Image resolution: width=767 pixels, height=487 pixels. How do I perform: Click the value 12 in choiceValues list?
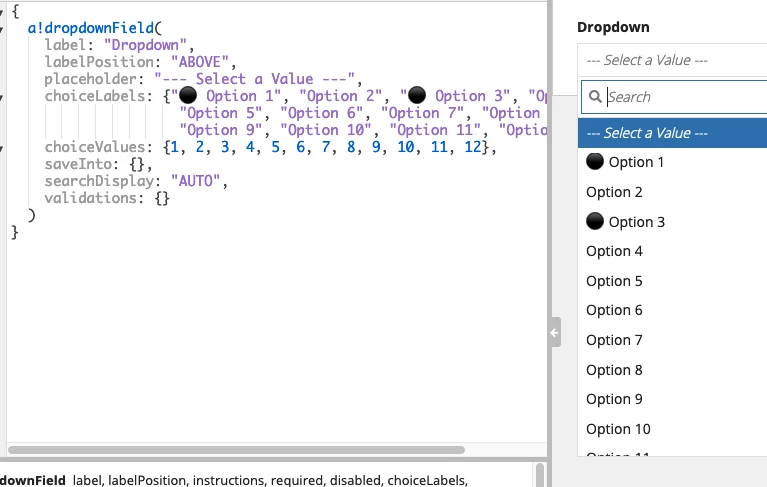click(x=473, y=147)
